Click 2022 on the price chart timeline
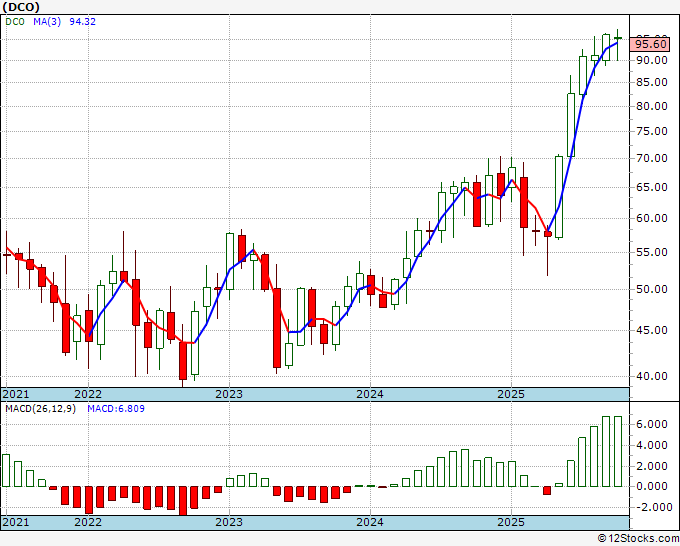 (88, 394)
